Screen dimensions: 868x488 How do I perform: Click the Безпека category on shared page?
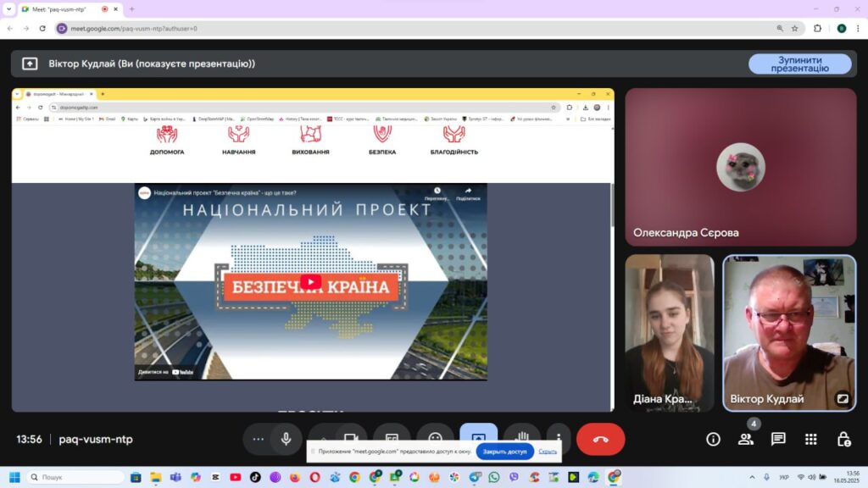(x=382, y=141)
